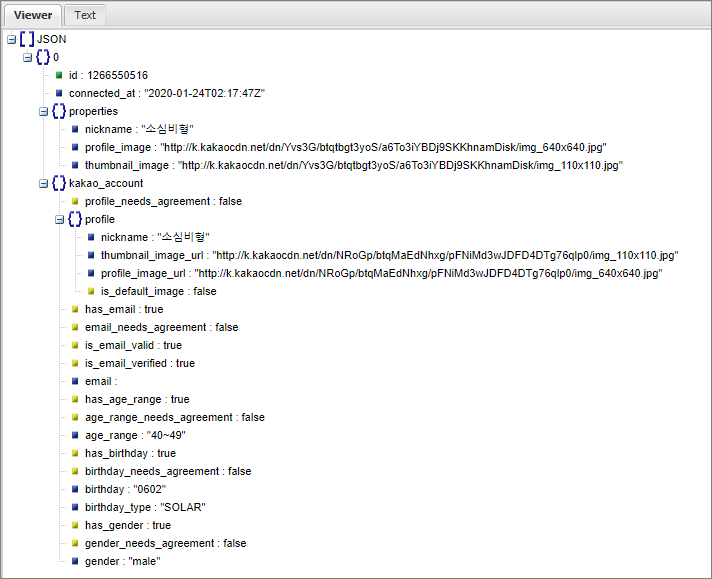Select the id : 1266550516 row
Image resolution: width=712 pixels, height=579 pixels.
point(108,75)
